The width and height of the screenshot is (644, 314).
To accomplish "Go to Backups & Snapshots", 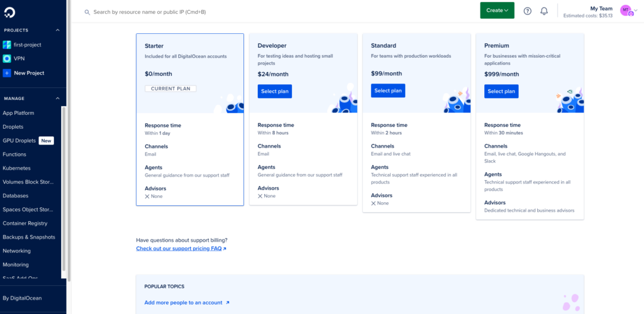I will coord(29,237).
